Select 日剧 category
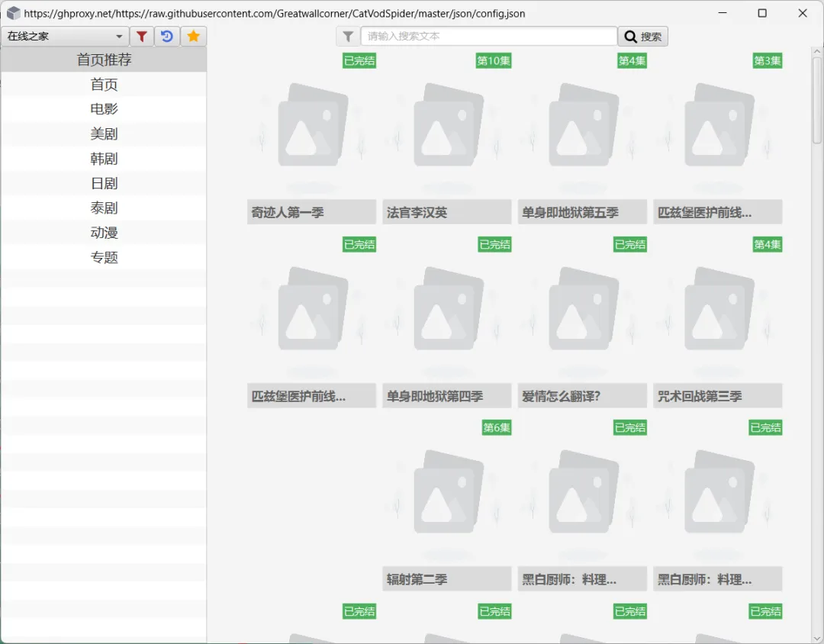824x644 pixels. [x=104, y=183]
